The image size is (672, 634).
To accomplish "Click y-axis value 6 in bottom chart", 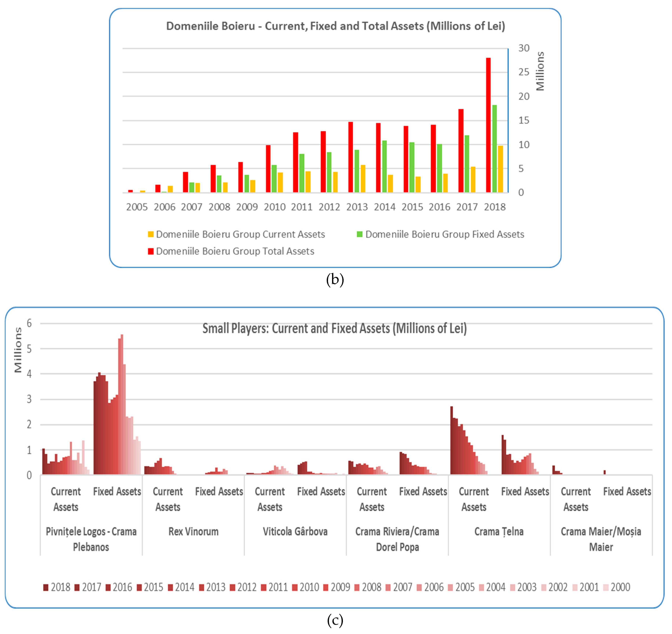I will point(29,323).
